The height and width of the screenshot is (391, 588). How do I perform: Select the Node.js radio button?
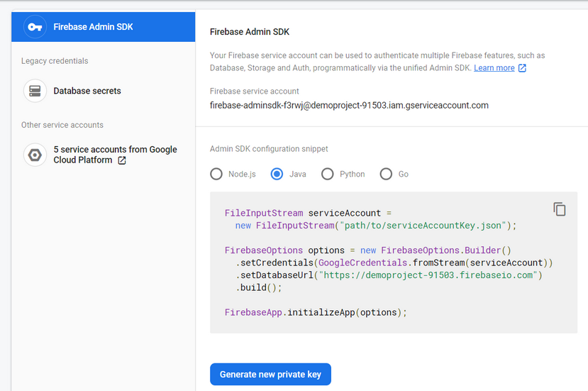coord(216,174)
